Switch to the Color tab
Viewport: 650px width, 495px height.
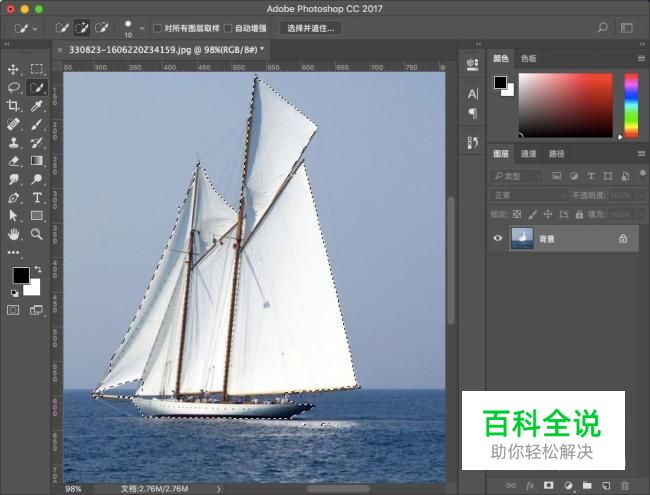pos(501,59)
